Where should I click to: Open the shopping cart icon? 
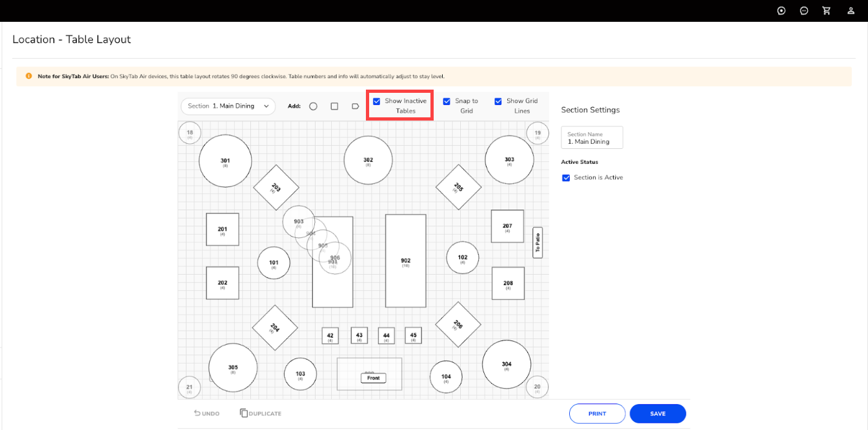click(826, 11)
